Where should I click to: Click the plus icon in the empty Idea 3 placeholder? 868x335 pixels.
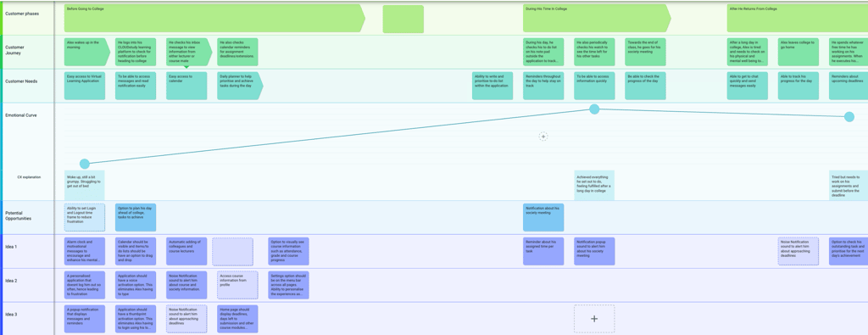594,319
